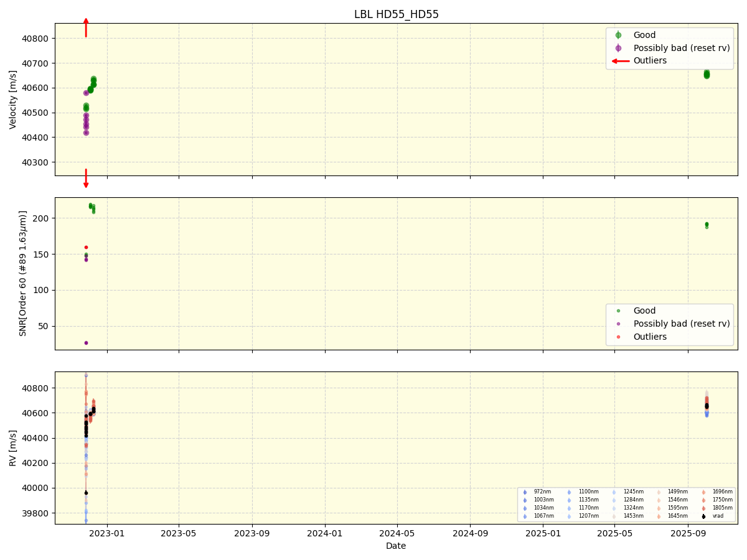Click the Velocity [m/s] axis label
The width and height of the screenshot is (747, 560).
[13, 100]
